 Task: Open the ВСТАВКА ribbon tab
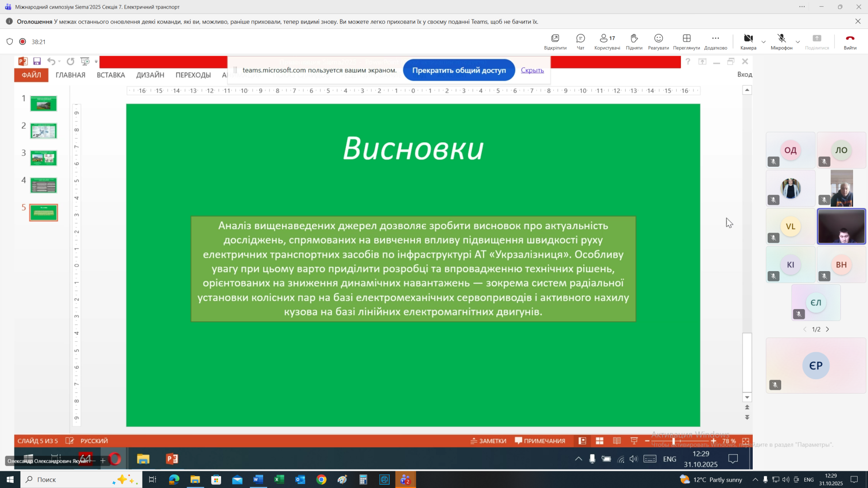(111, 75)
